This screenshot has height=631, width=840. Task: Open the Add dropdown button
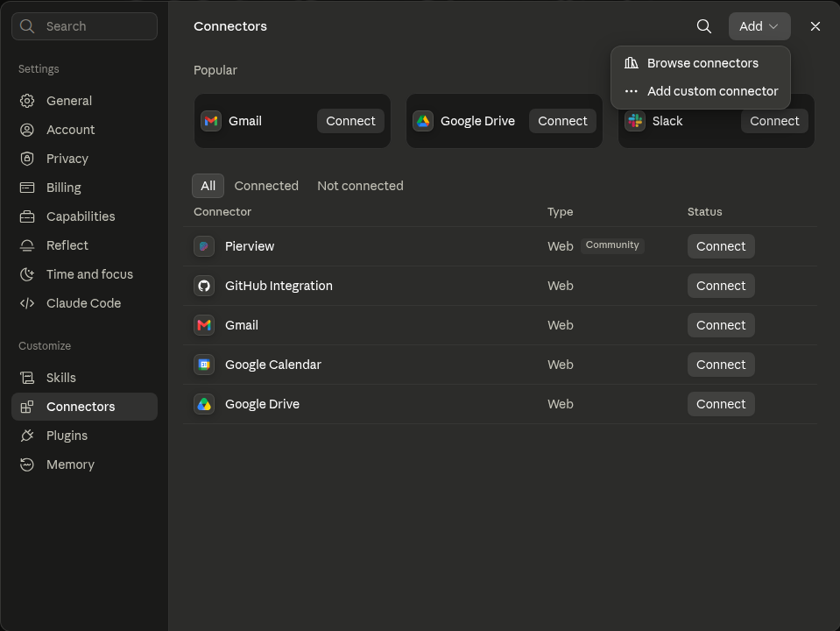tap(759, 26)
